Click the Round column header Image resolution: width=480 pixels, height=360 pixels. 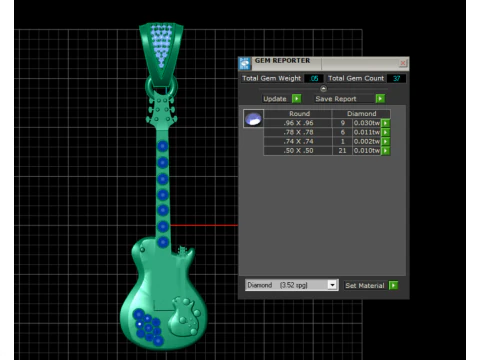[299, 114]
